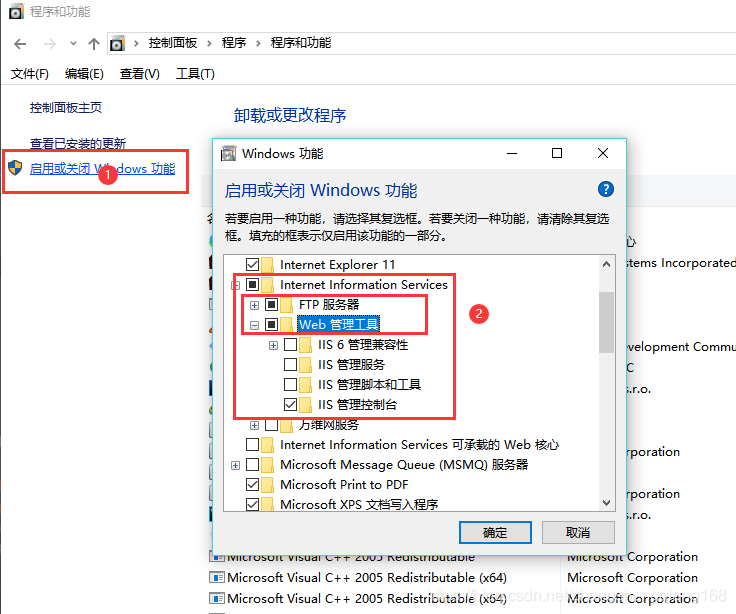Click folder icon of Web 管理工具

286,324
